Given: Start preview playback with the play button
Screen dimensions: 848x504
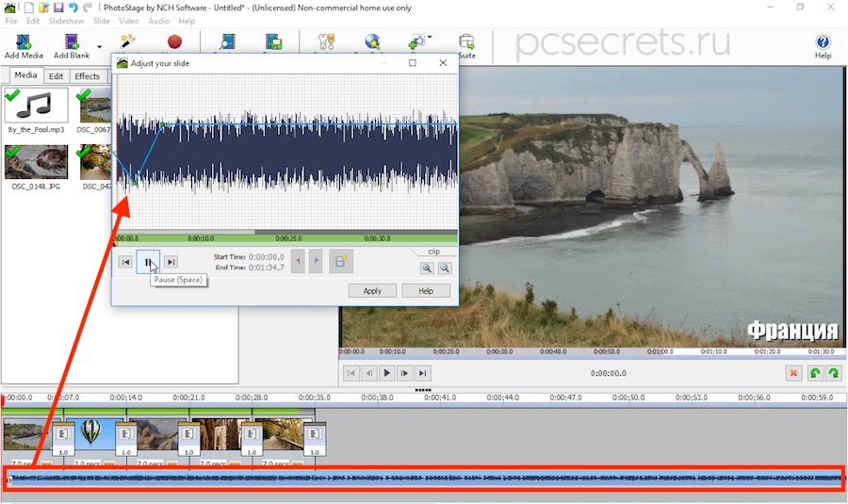Looking at the screenshot, I should [386, 373].
